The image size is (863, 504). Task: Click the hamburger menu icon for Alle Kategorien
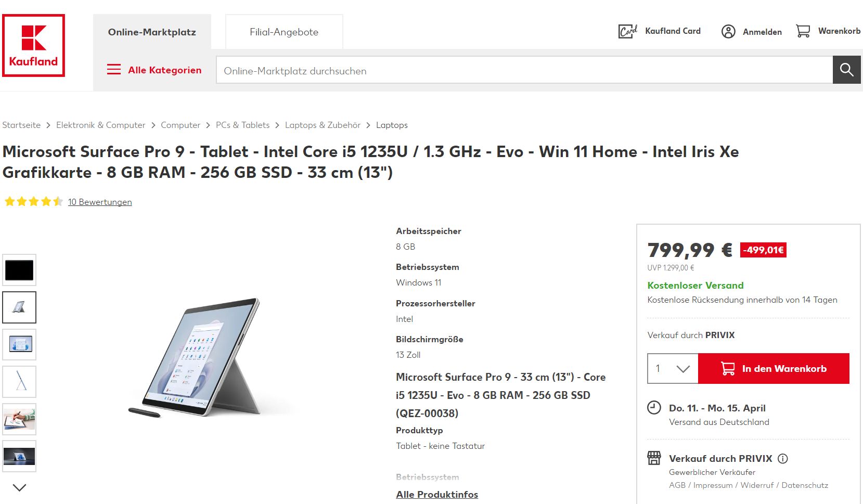(114, 70)
